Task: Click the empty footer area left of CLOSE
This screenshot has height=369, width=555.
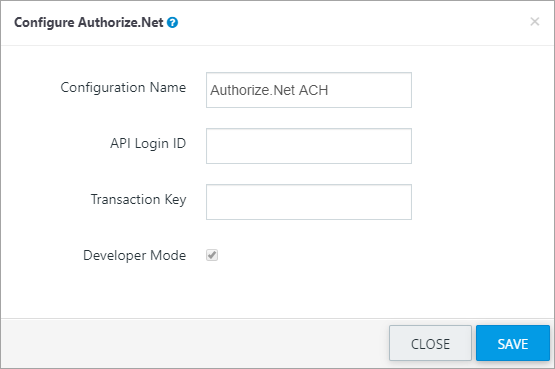Action: point(195,343)
